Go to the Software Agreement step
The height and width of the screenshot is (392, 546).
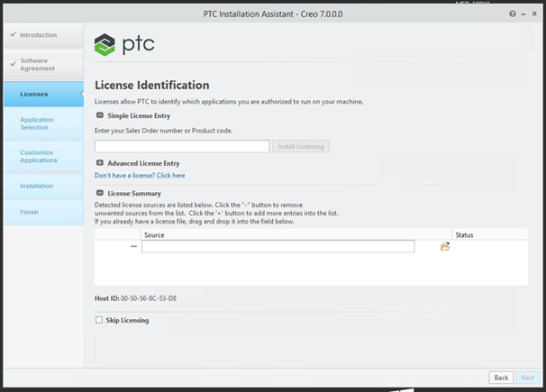coord(44,64)
